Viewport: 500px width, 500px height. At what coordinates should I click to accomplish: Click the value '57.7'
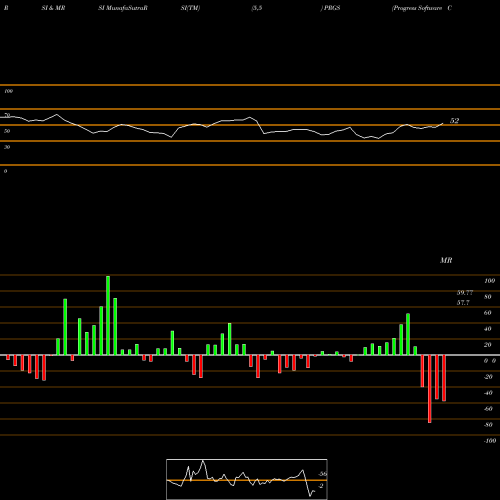tap(463, 303)
